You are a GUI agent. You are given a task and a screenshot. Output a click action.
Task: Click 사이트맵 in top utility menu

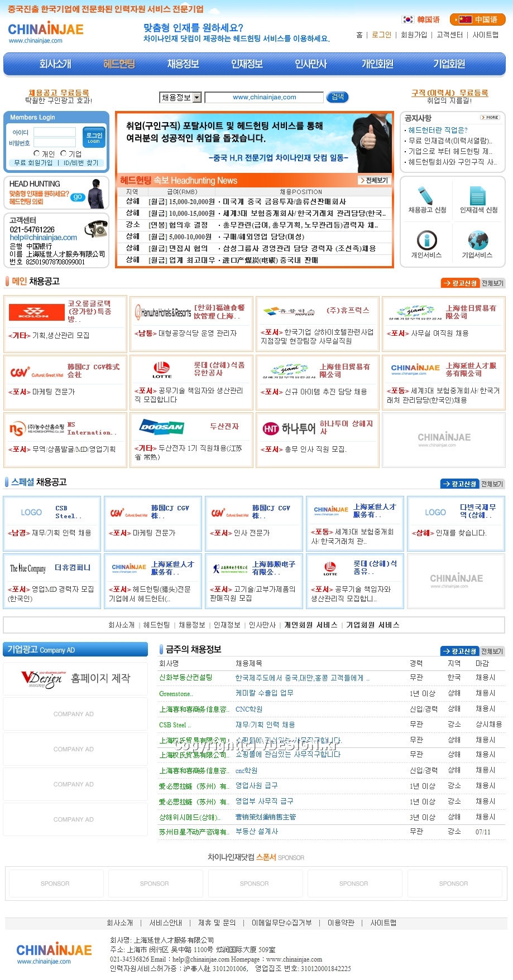click(x=486, y=35)
